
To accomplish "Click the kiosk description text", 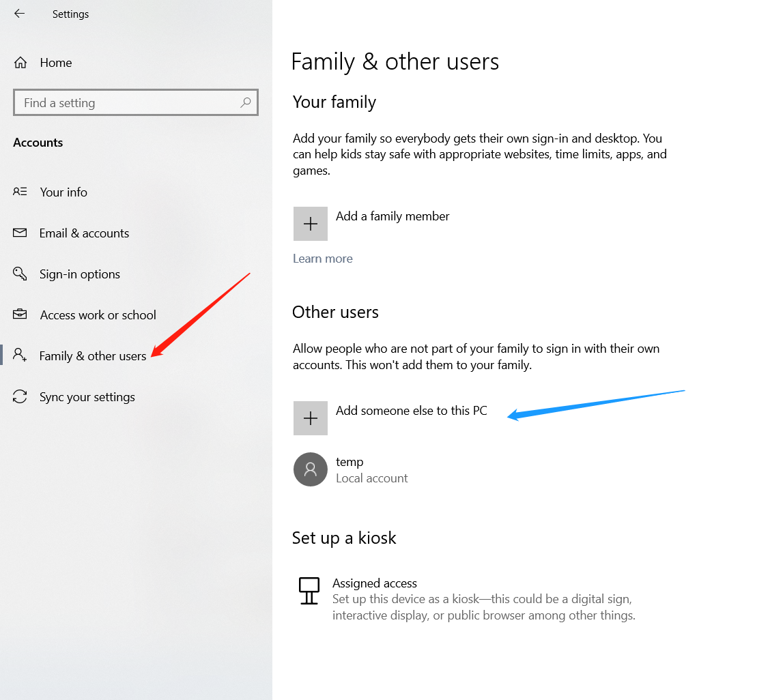I will click(x=484, y=607).
